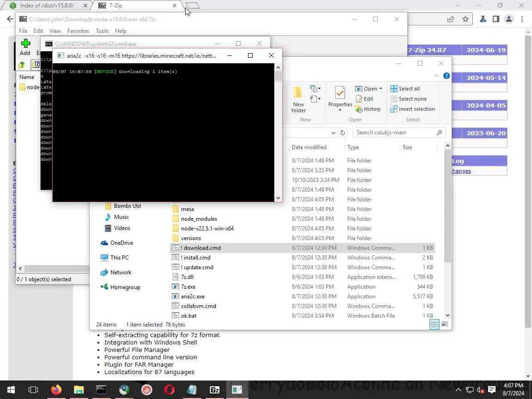Bookmark this page with the star icon

465,19
